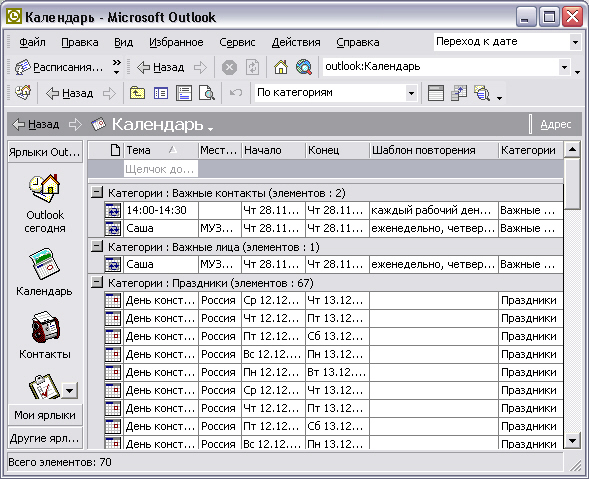Click the Stop icon in web toolbar
This screenshot has height=479, width=589.
(x=229, y=68)
